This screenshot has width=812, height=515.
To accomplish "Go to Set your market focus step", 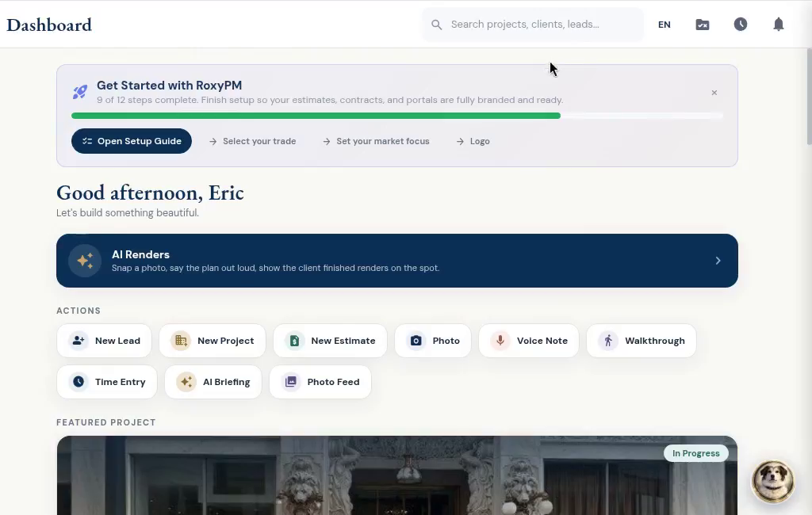I will tap(376, 141).
